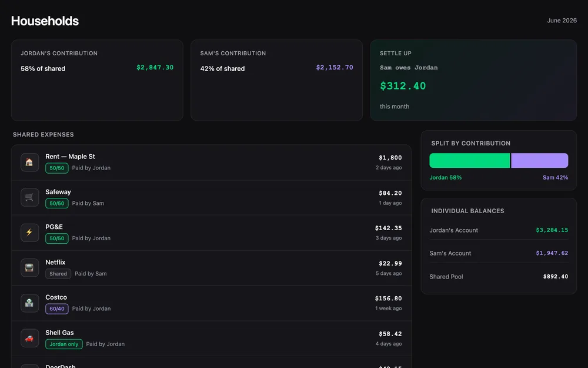
Task: Click the $58.42 Shell Gas amount
Action: 390,334
